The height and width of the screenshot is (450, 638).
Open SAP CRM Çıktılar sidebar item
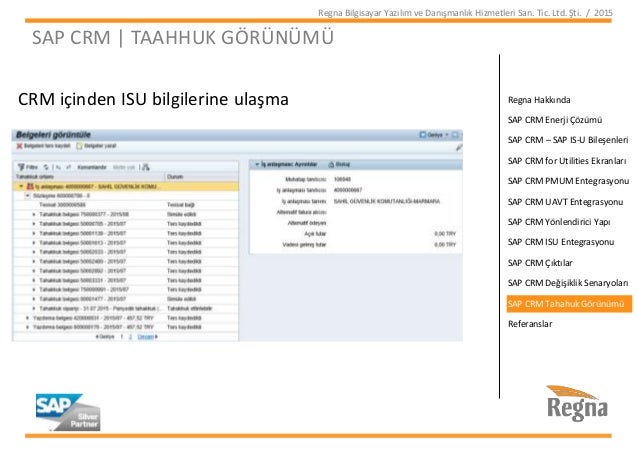coord(540,263)
